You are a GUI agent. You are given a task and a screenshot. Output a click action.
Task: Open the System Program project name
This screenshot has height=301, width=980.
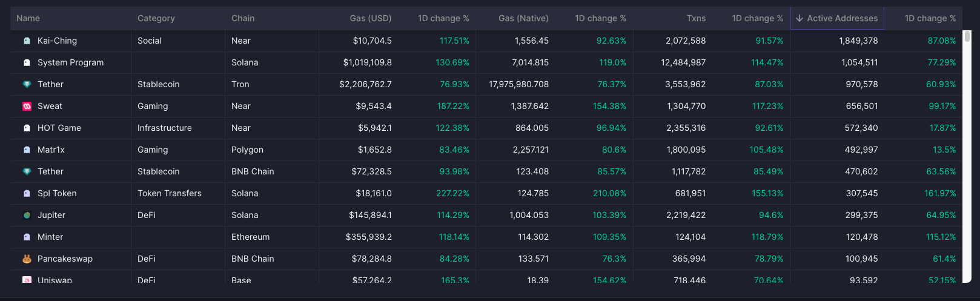[70, 62]
